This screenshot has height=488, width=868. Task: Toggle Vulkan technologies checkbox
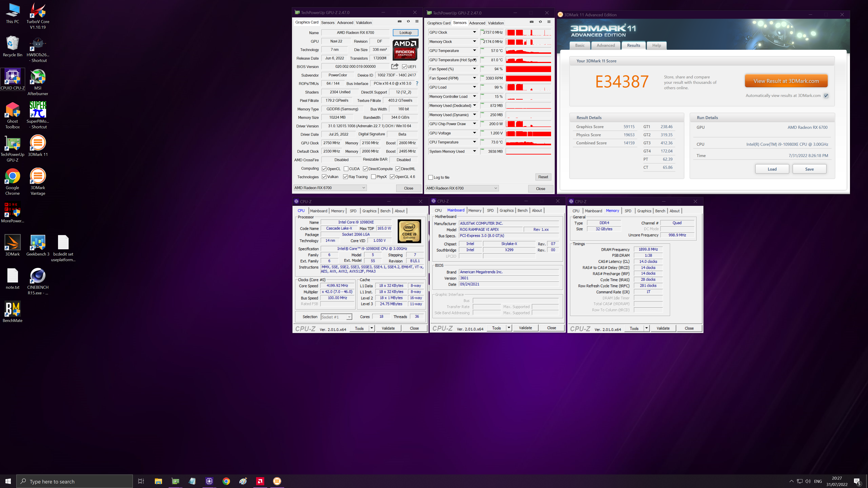[324, 177]
